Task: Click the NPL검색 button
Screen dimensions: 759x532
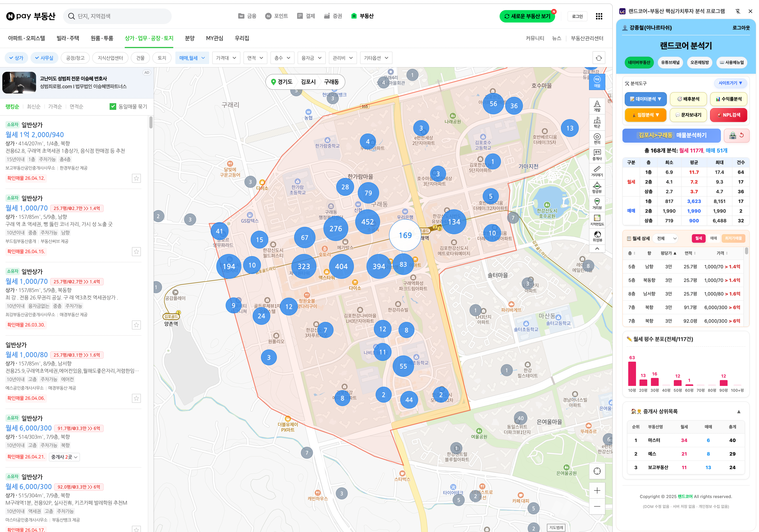Action: pos(728,115)
